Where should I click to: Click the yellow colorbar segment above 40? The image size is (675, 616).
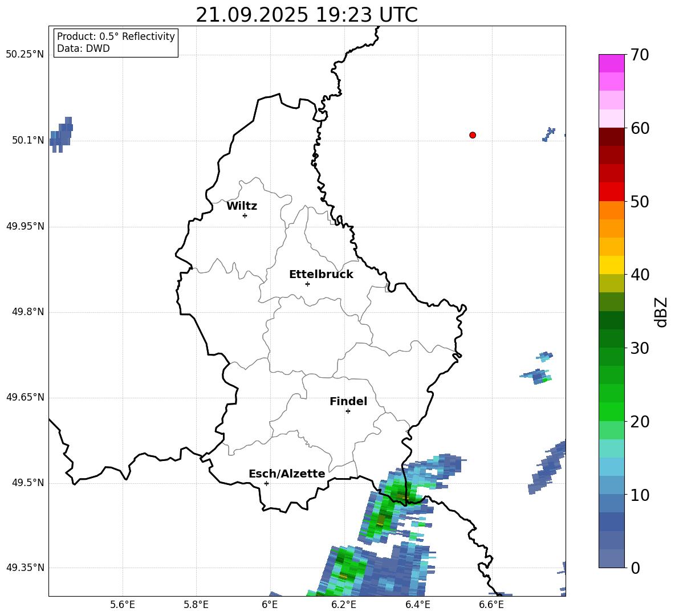[x=611, y=265]
